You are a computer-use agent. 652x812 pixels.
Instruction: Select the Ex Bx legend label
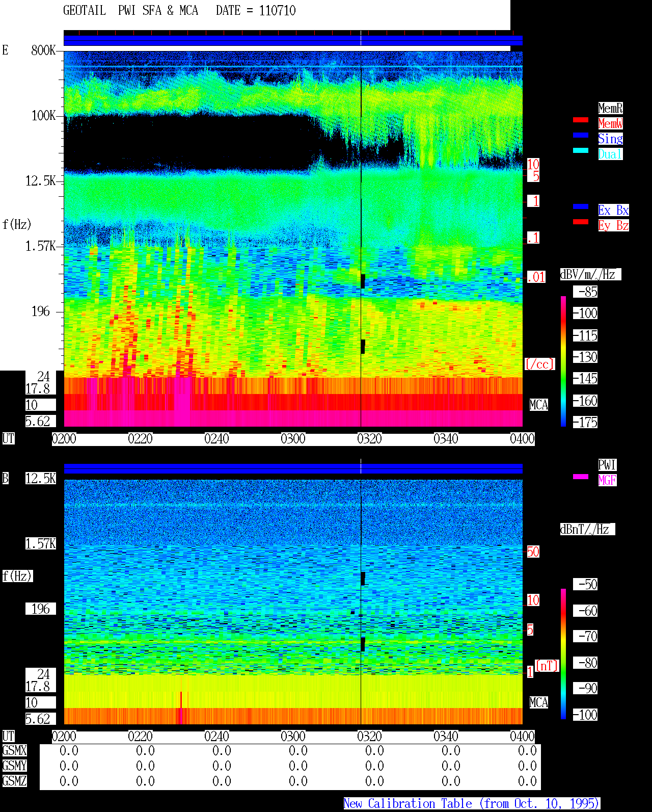613,210
